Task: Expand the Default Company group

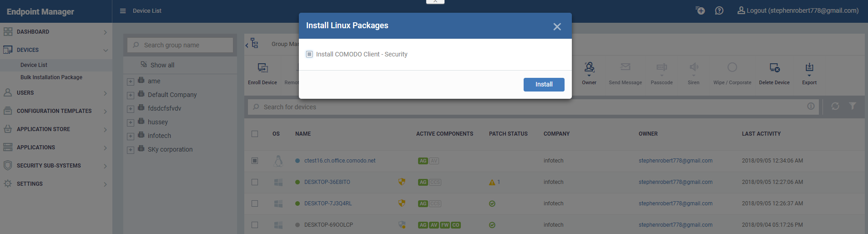Action: 131,96
